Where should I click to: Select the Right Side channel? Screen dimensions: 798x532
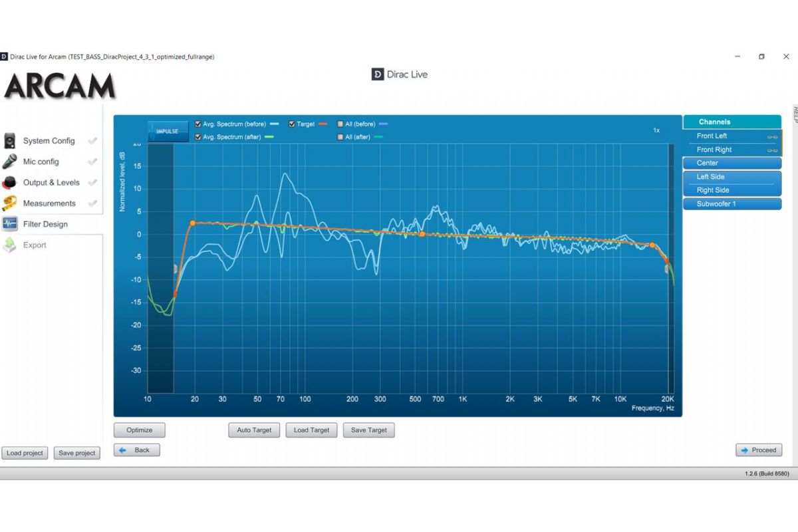tap(732, 190)
